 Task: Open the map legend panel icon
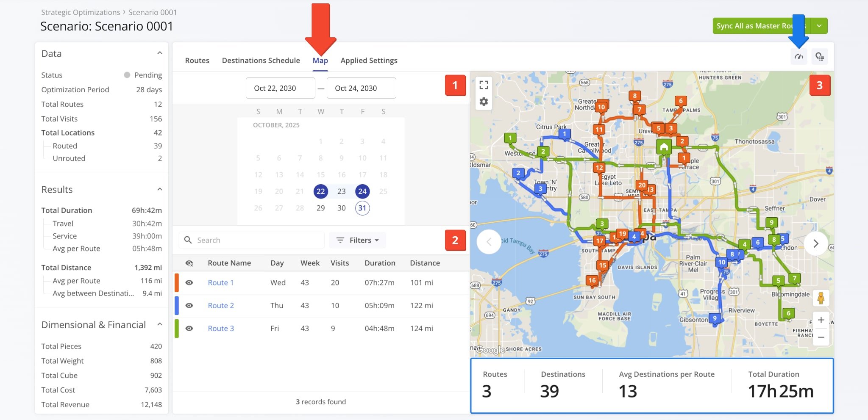pyautogui.click(x=820, y=57)
